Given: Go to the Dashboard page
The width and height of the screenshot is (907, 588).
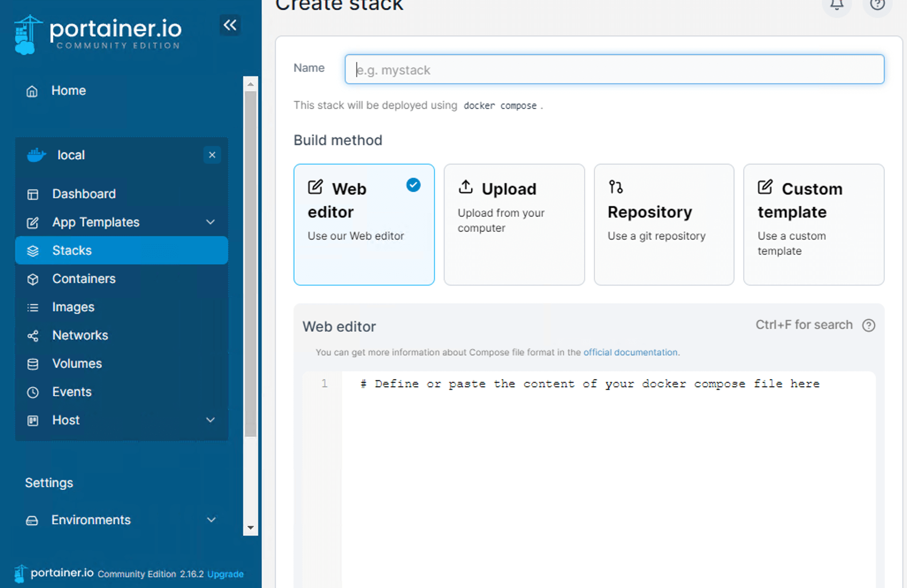Looking at the screenshot, I should 84,194.
